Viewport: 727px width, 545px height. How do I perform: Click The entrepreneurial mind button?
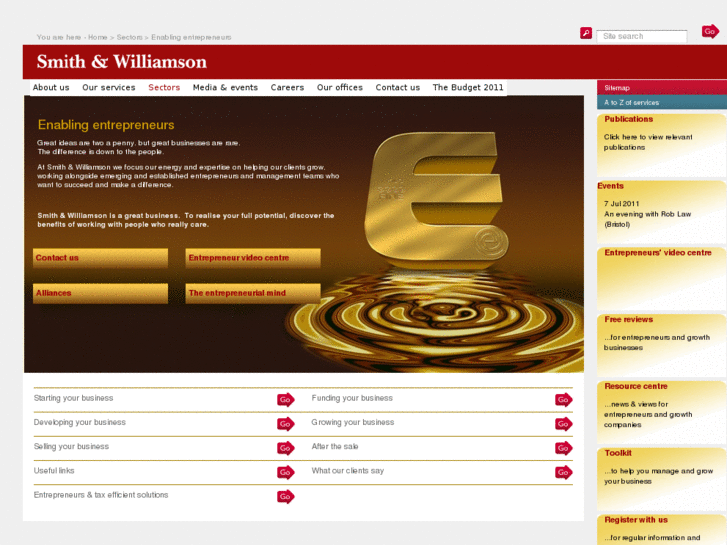(x=253, y=293)
